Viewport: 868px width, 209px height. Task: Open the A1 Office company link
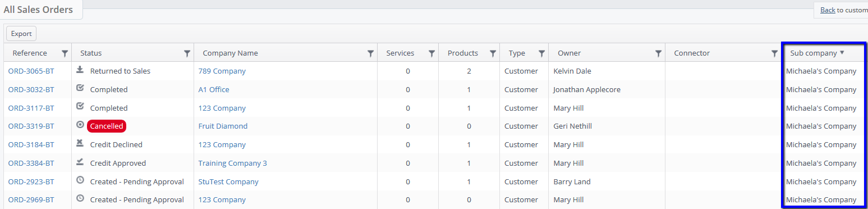pos(214,90)
